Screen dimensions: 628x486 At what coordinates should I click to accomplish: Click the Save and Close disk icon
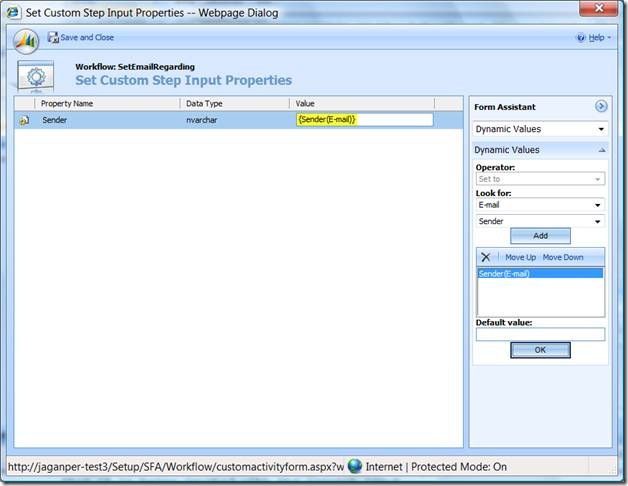[53, 38]
